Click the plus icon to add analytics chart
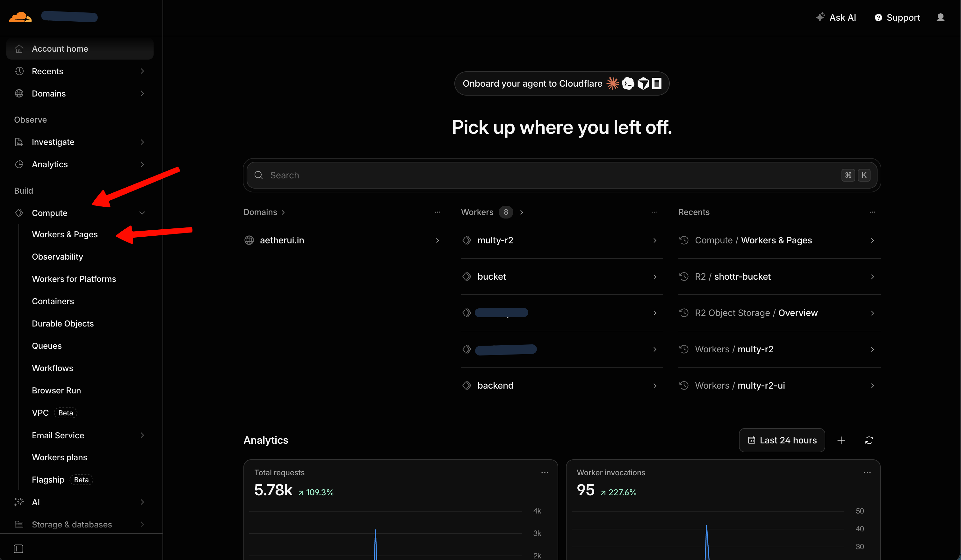Image resolution: width=961 pixels, height=560 pixels. pyautogui.click(x=841, y=440)
